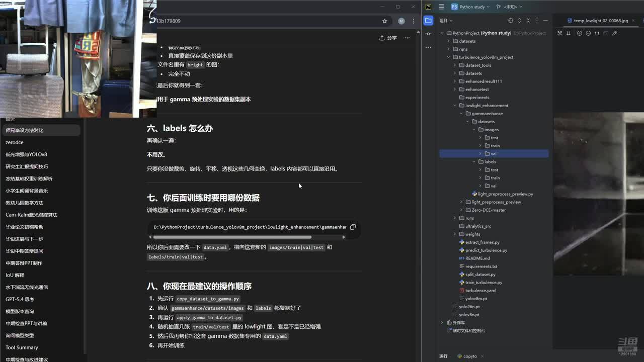Collapse PythonProject root node
Viewport: 644px width, 362px height.
[x=442, y=33]
